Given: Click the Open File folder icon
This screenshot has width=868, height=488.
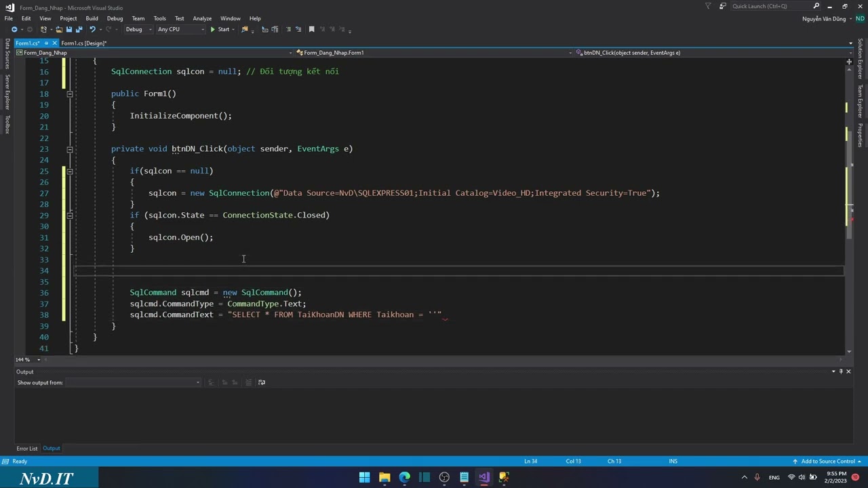Looking at the screenshot, I should 59,29.
